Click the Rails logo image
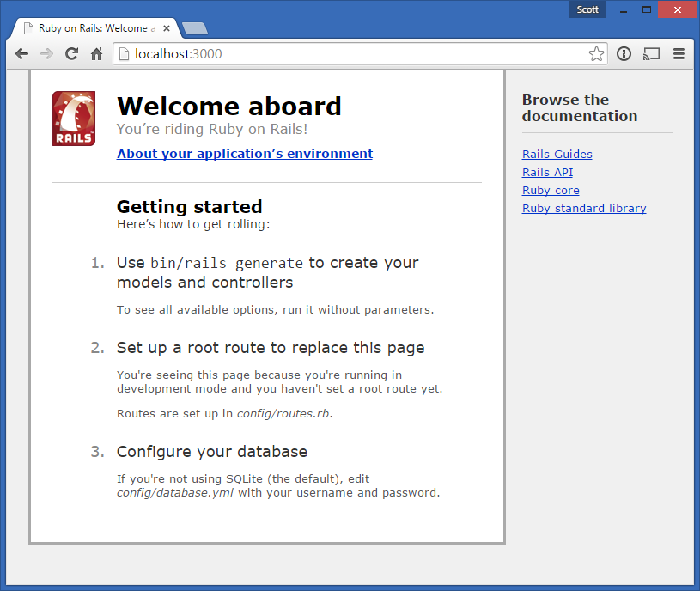The height and width of the screenshot is (591, 700). [74, 119]
